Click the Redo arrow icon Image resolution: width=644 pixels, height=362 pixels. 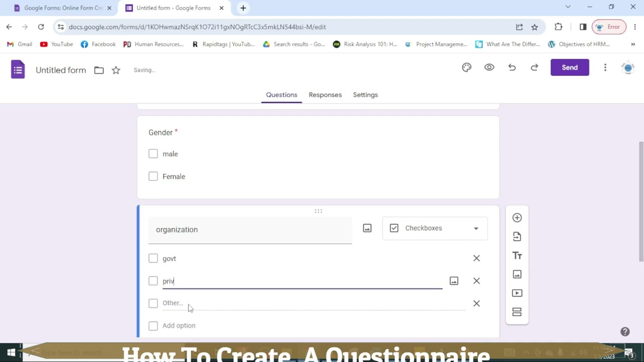point(534,67)
